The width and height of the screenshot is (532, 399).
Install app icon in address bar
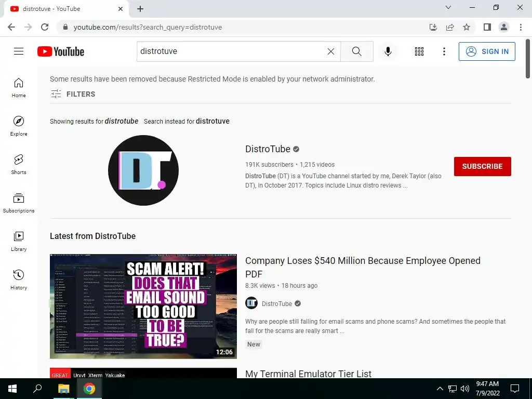tap(433, 27)
